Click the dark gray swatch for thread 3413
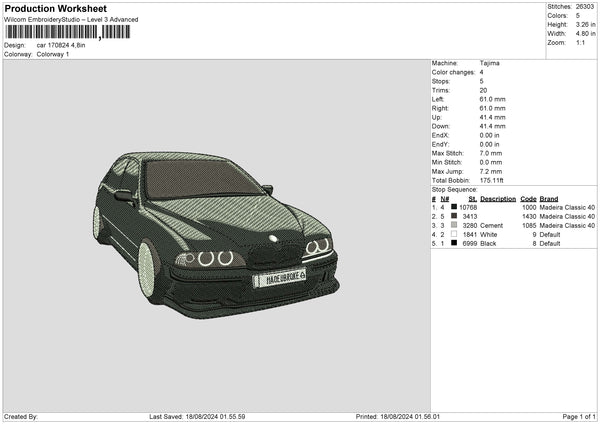The height and width of the screenshot is (424, 600). click(454, 216)
